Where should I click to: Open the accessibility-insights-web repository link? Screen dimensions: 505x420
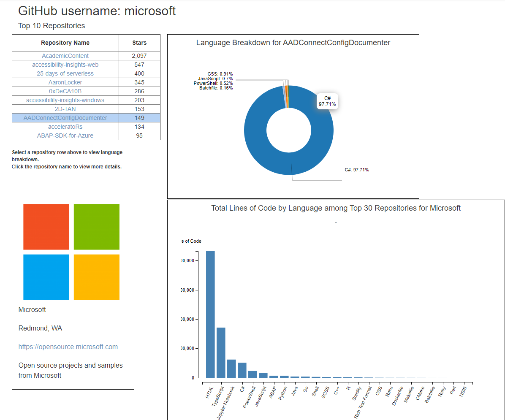(x=65, y=65)
